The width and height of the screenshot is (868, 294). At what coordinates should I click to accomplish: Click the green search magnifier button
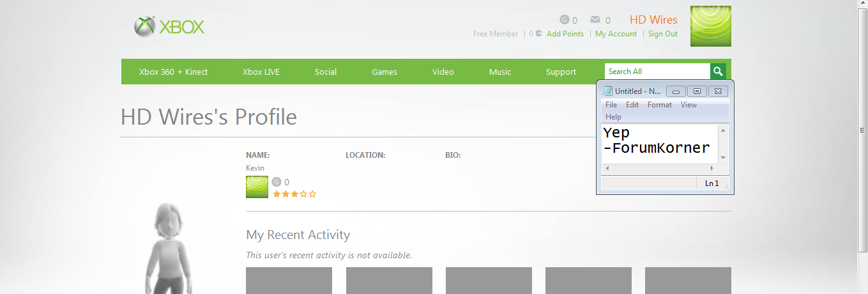coord(719,72)
